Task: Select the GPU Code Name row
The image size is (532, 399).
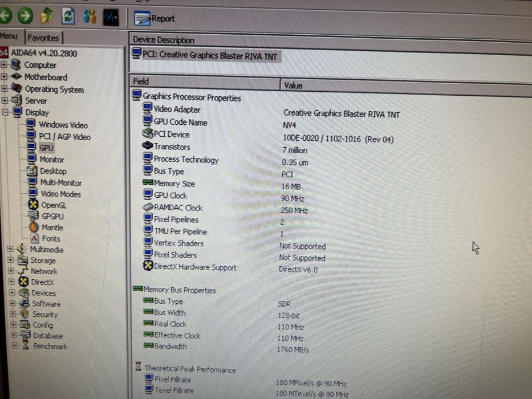Action: 219,124
